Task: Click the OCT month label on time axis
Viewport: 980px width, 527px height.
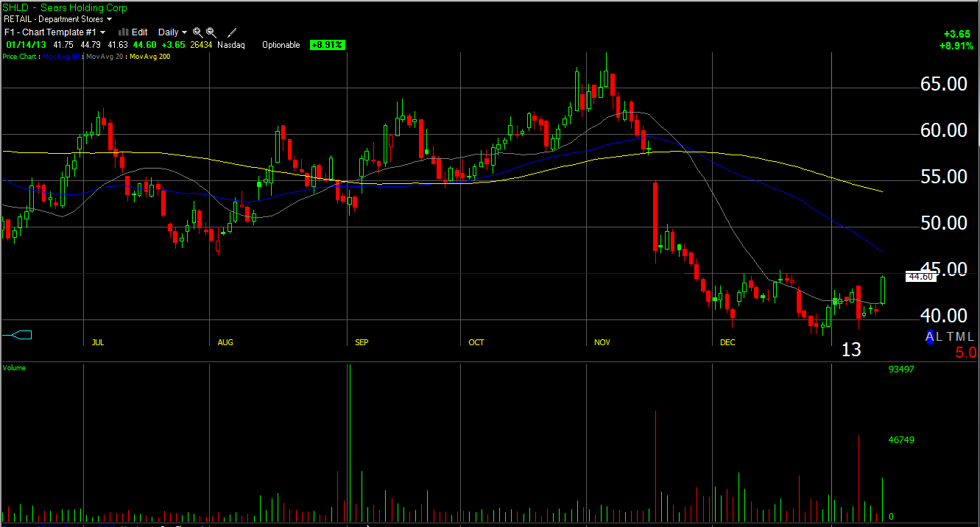Action: tap(476, 342)
